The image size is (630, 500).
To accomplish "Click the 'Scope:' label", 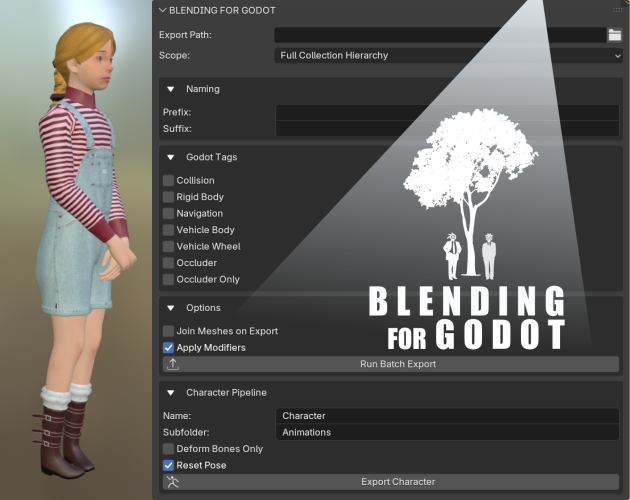I will click(174, 55).
